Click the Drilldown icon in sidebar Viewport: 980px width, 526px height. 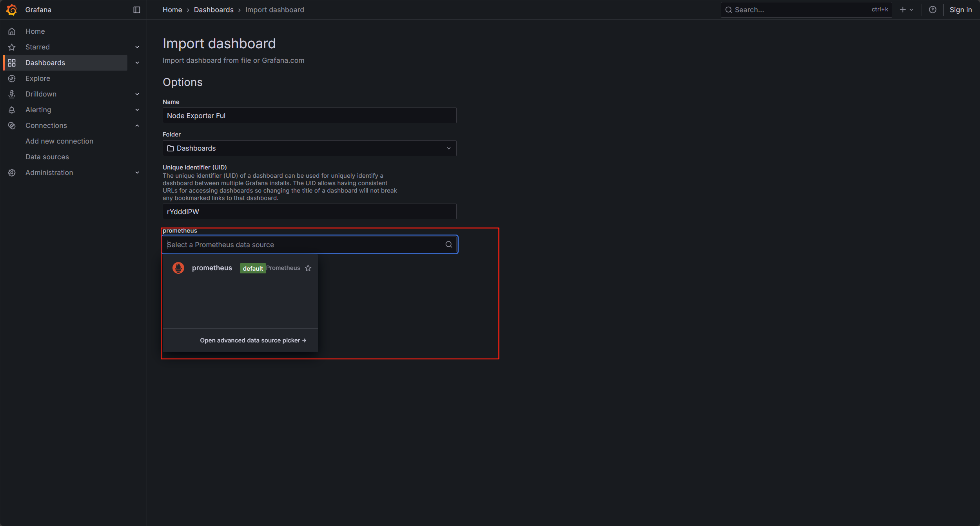click(12, 94)
